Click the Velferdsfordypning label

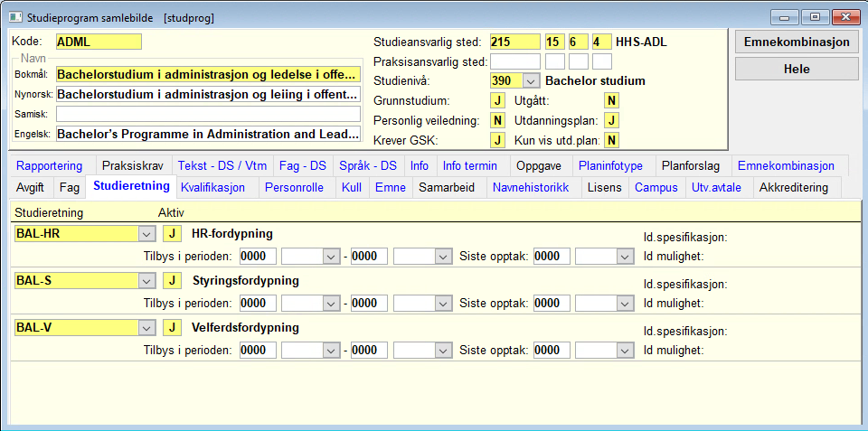[x=245, y=327]
